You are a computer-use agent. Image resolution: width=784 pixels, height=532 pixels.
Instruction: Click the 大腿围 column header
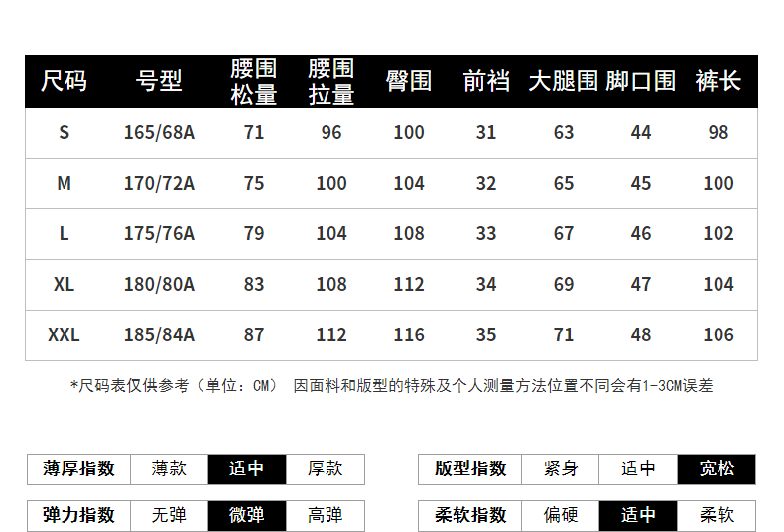coord(563,81)
